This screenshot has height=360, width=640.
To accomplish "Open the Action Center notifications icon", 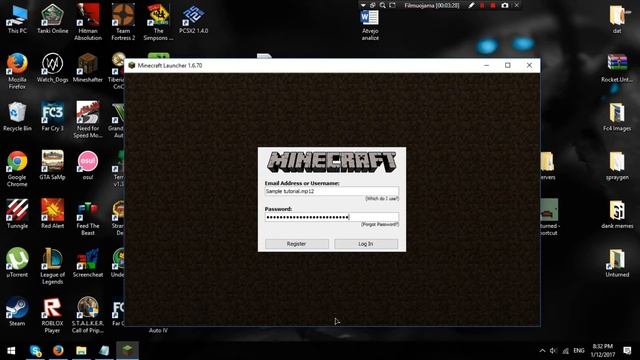I will point(627,351).
